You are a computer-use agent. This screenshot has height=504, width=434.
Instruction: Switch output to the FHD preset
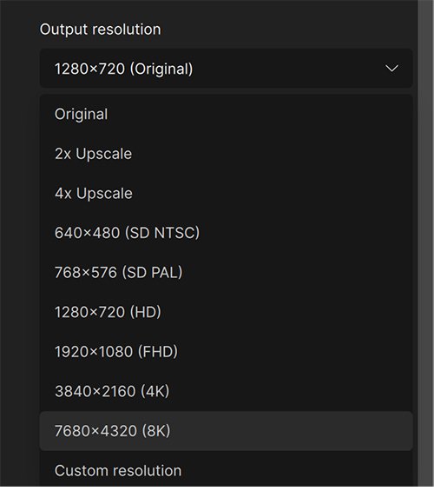(x=226, y=351)
